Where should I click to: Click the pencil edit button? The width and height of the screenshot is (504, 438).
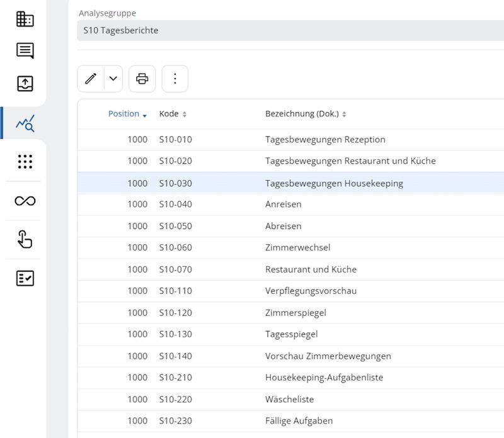(91, 79)
